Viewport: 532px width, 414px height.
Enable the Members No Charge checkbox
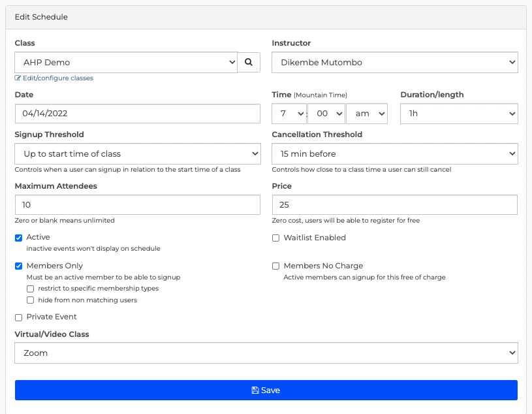(276, 266)
